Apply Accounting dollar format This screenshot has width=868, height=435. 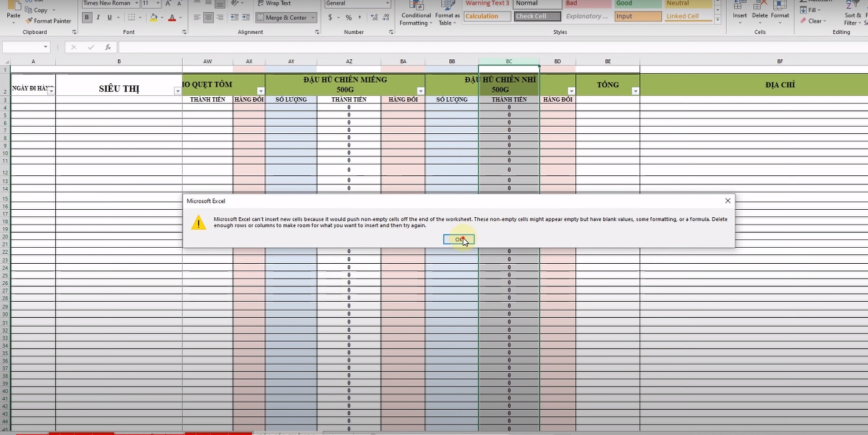330,17
